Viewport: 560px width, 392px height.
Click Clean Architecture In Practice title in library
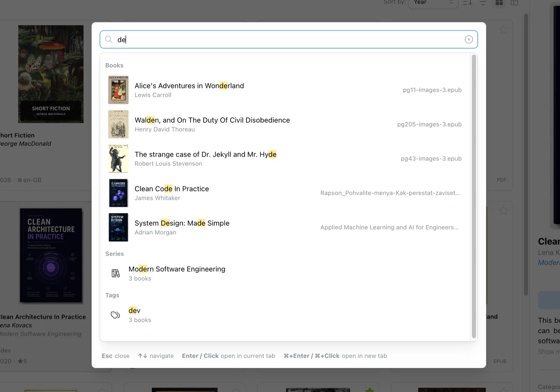pyautogui.click(x=42, y=317)
